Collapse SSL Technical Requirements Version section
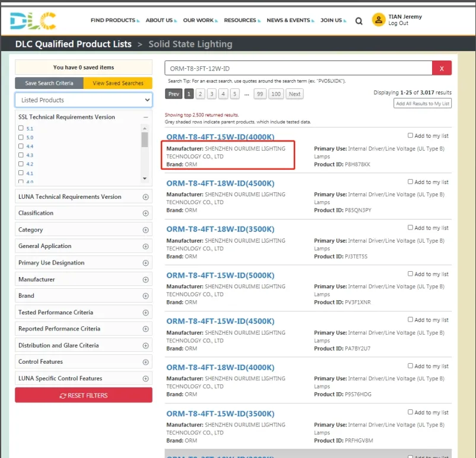The image size is (476, 458). (x=145, y=117)
